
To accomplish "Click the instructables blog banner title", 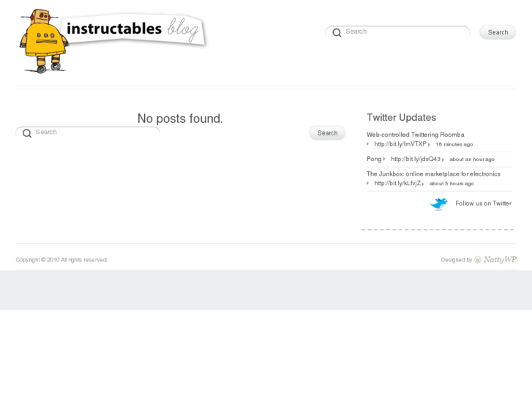I will click(134, 30).
